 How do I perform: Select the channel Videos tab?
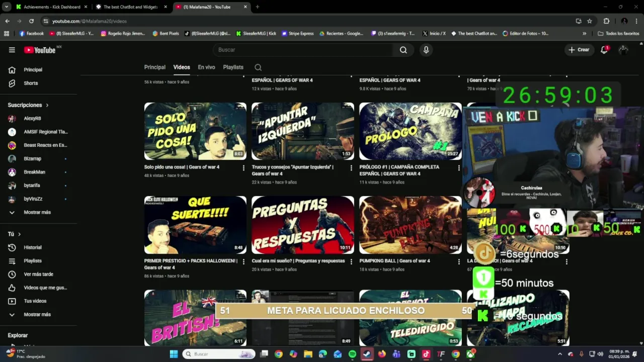pos(182,67)
